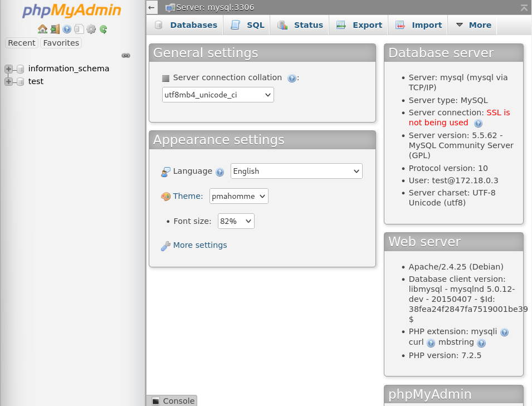
Task: Click help icon after mysqli extension
Action: 505,332
